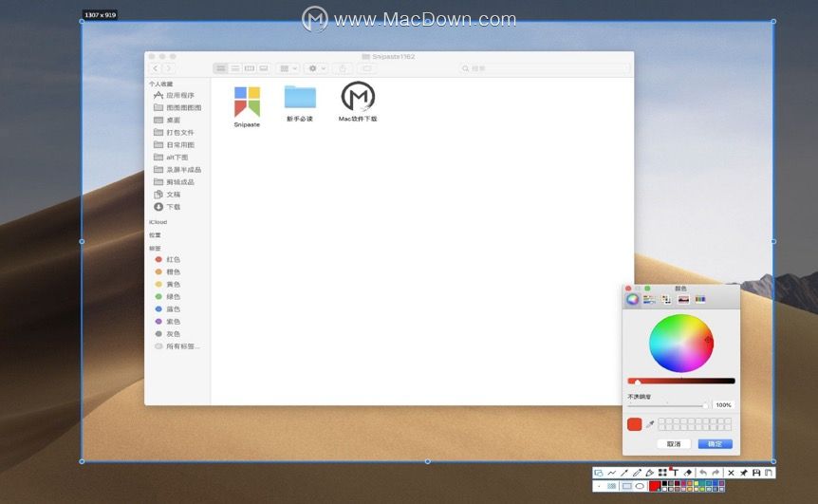Switch to the color sliders tab
This screenshot has height=504, width=818.
649,300
